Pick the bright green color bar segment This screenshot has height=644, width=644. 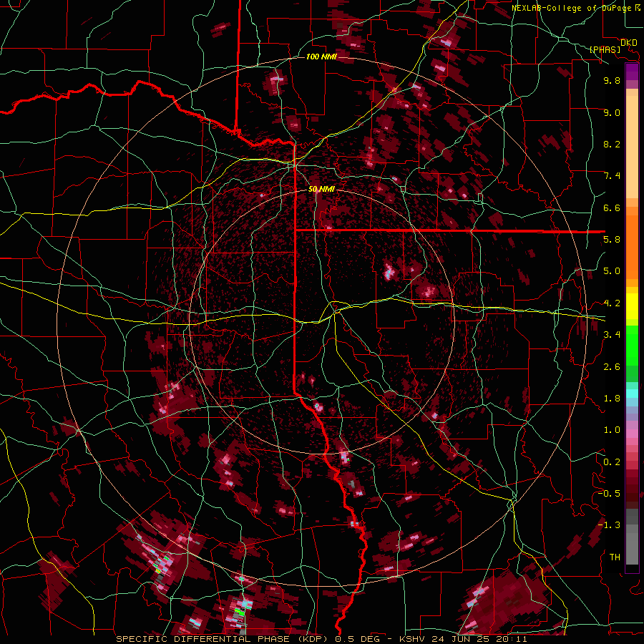pos(632,346)
